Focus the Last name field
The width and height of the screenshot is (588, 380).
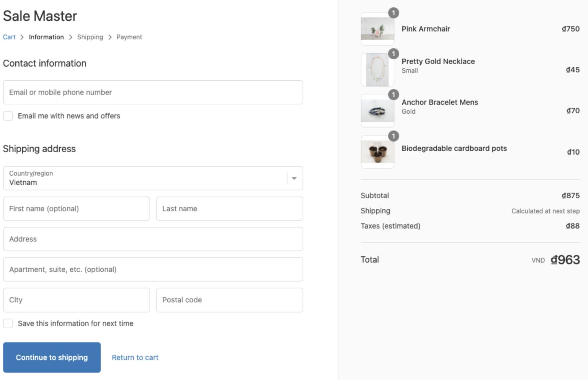[x=230, y=209]
